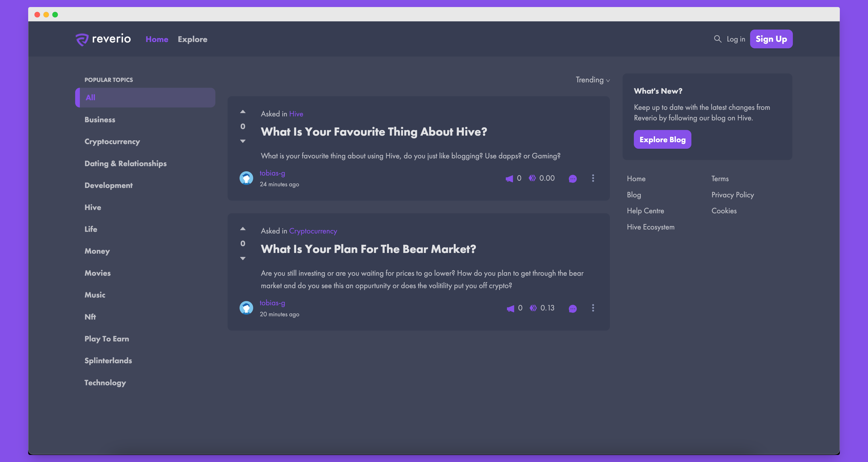Screen dimensions: 868x462
Task: Select the Play To Earn topic
Action: [106, 339]
